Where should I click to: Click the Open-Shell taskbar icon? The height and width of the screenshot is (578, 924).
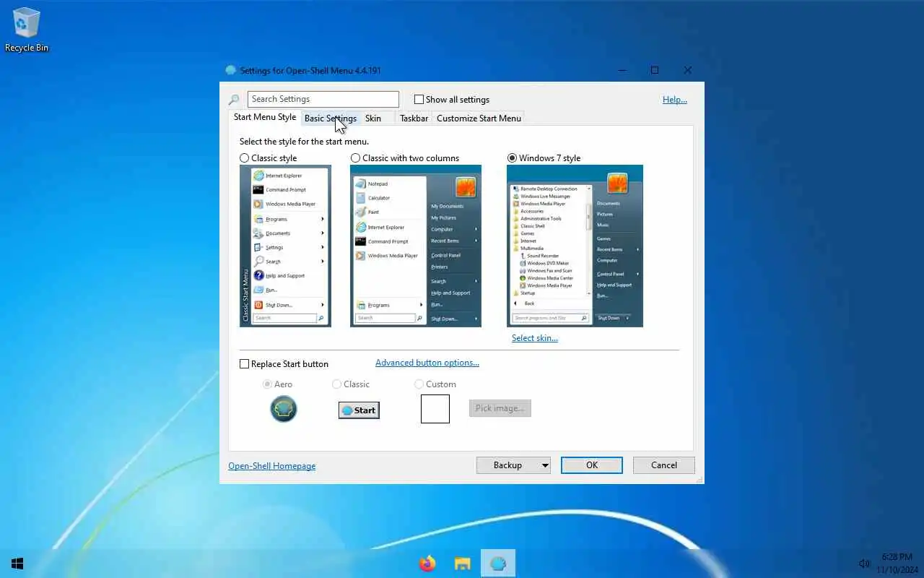point(497,564)
